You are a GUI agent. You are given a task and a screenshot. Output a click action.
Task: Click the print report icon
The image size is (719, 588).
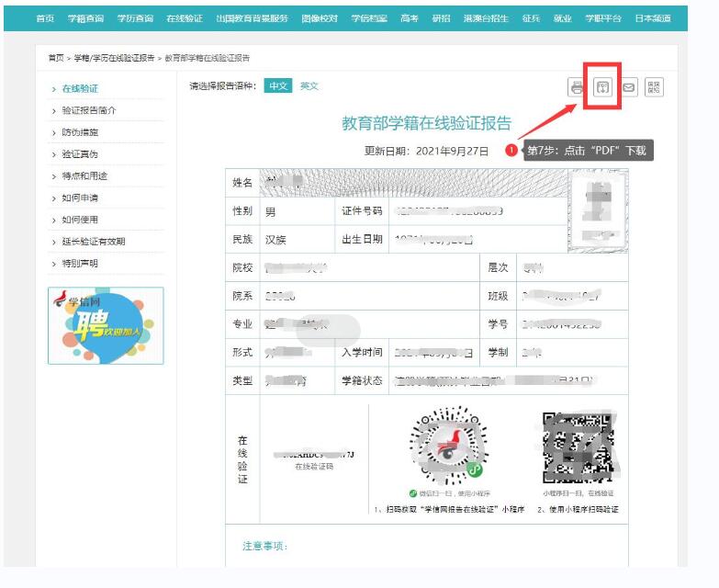click(577, 87)
